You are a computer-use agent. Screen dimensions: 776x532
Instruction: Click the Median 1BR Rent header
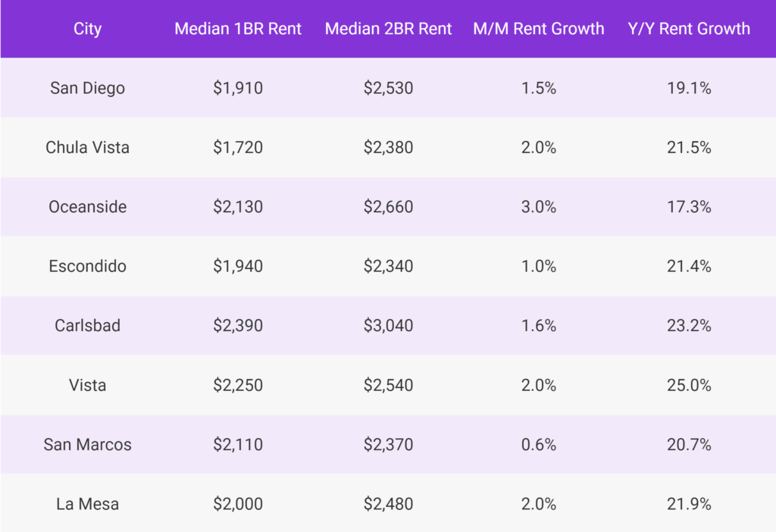(238, 30)
